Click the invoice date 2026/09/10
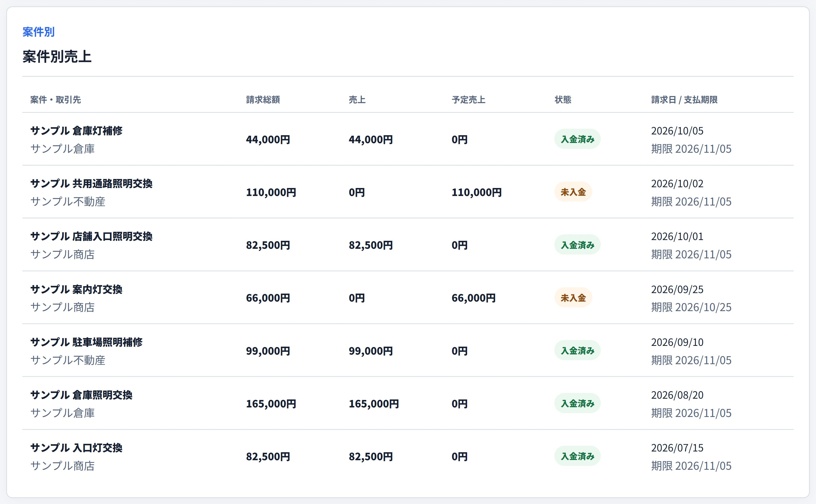 point(677,342)
